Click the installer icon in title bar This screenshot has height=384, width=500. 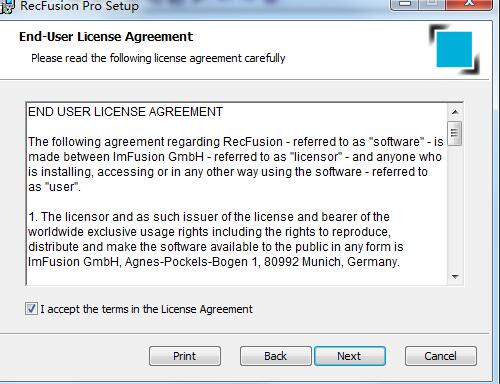[x=7, y=6]
